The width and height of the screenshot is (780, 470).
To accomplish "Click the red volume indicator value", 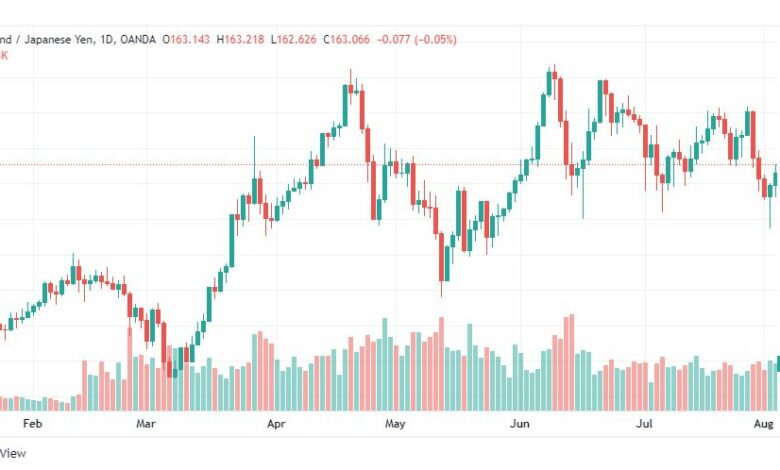I will (x=3, y=55).
